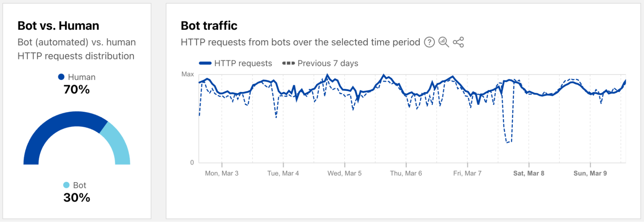Click the 30% Bot percentage value
Screen dimensions: 644x222
(x=77, y=198)
